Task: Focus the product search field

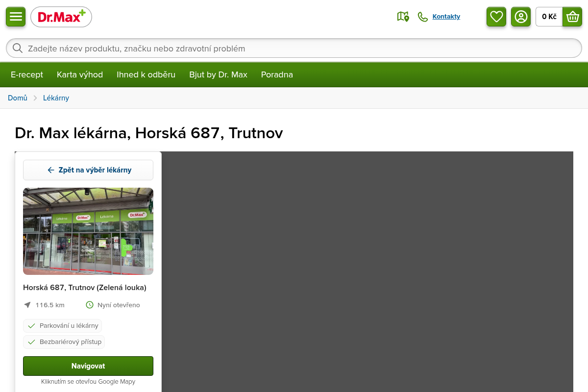Action: coord(294,48)
